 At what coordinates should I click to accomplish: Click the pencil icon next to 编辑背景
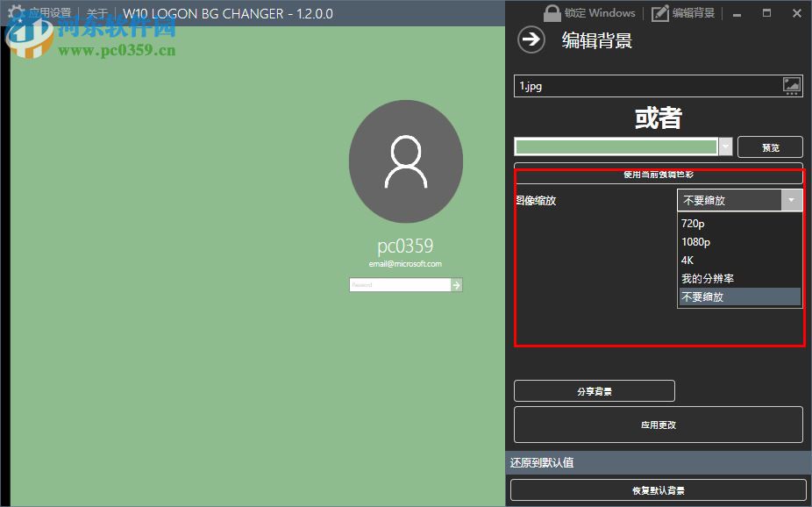659,12
